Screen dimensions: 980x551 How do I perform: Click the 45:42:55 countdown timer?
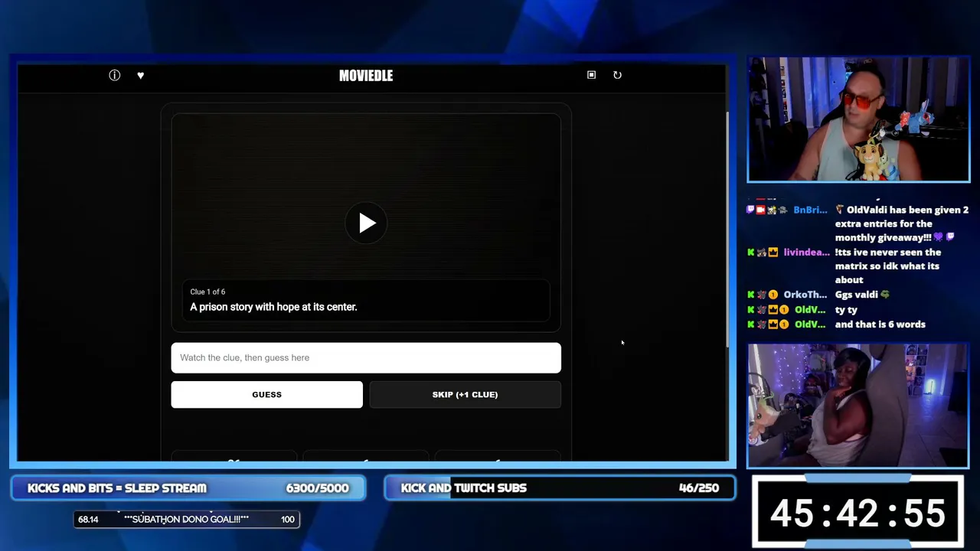coord(857,513)
